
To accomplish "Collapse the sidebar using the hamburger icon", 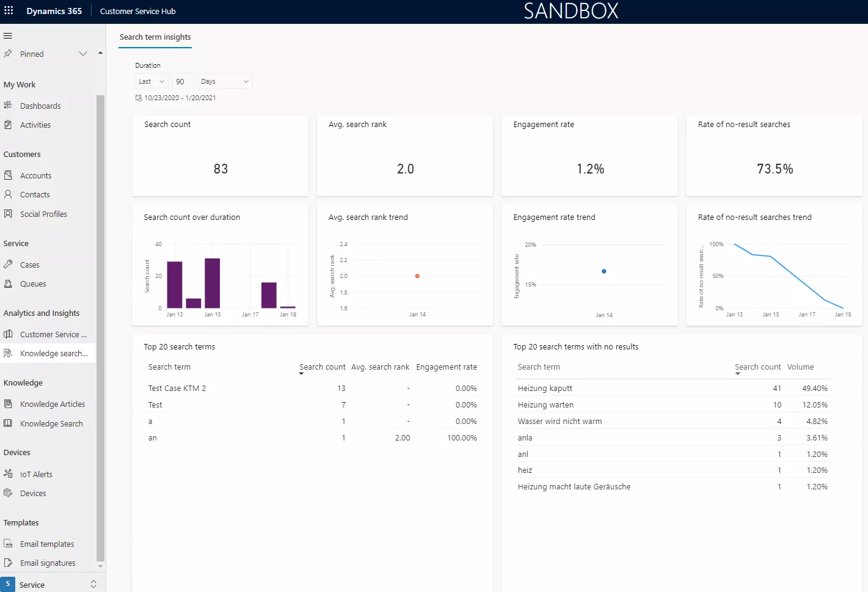I will [8, 35].
